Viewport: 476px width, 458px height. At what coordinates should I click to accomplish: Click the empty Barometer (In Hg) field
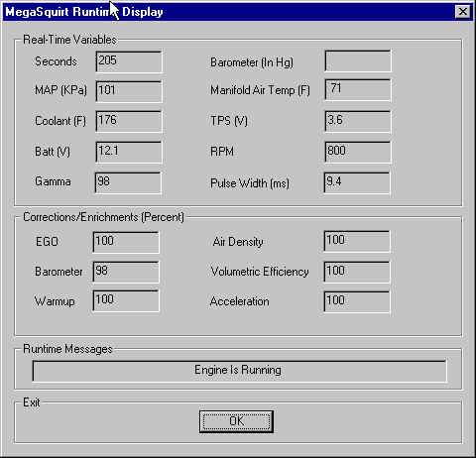pyautogui.click(x=358, y=60)
